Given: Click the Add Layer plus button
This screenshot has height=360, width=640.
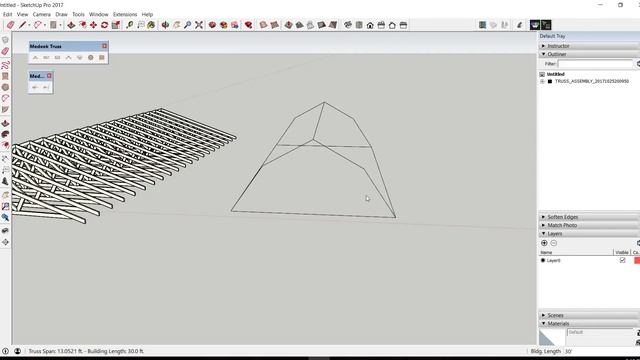Looking at the screenshot, I should coord(544,243).
